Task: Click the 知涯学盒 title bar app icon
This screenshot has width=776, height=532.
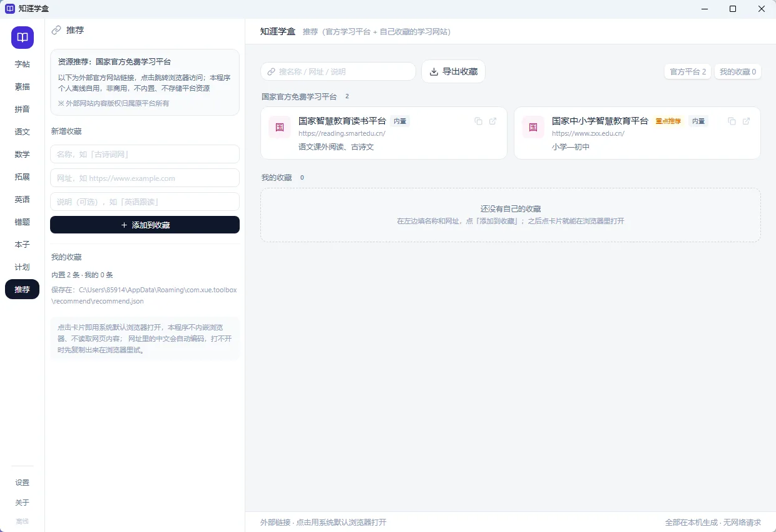Action: (x=10, y=9)
